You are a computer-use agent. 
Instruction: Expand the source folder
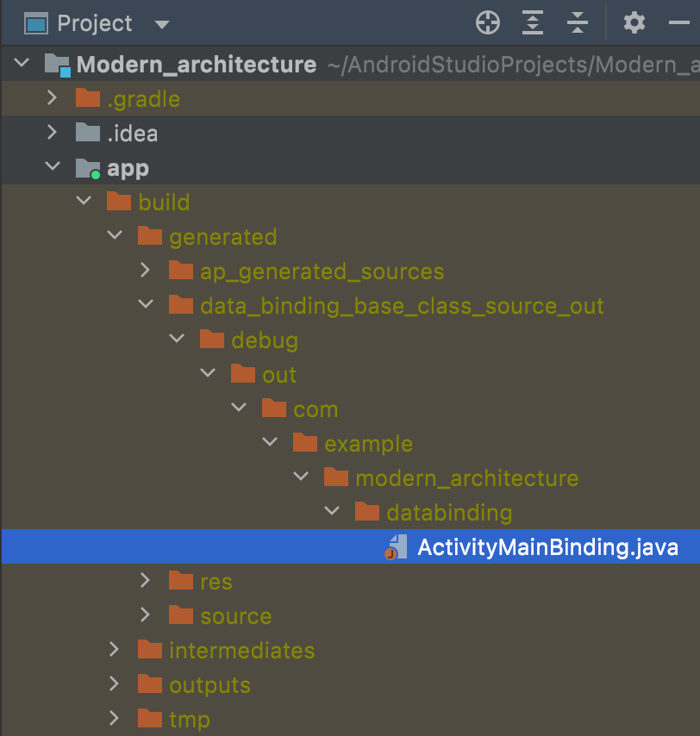(145, 614)
